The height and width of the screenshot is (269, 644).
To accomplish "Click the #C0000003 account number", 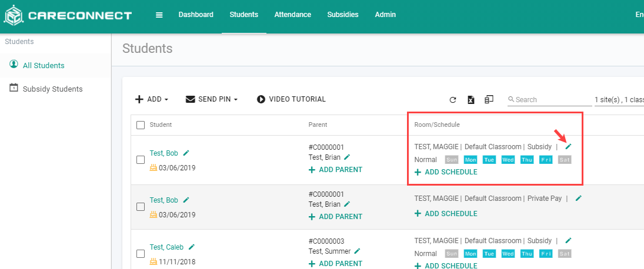I will coord(326,241).
